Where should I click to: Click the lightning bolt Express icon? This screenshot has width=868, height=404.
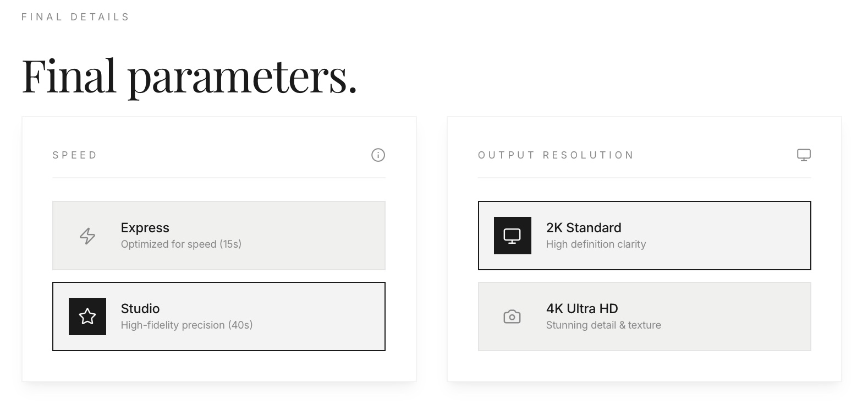[x=87, y=236]
